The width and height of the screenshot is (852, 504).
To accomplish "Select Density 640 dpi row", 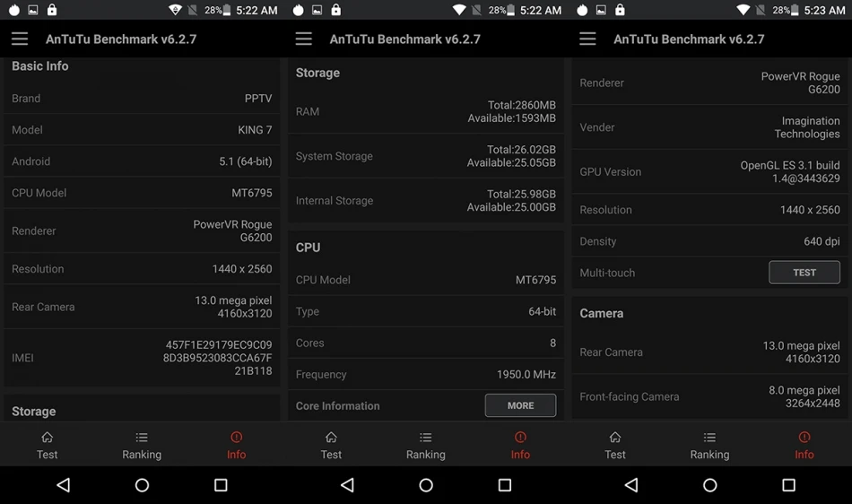I will (x=709, y=241).
